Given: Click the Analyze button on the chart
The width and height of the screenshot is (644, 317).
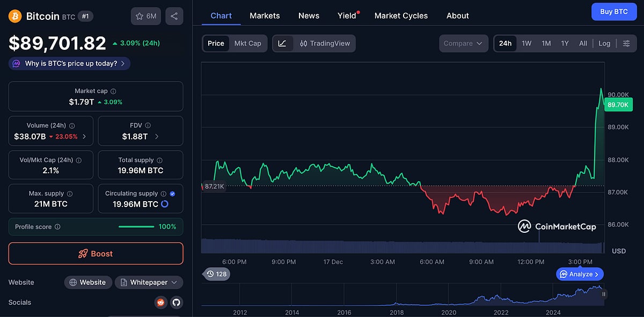Looking at the screenshot, I should pos(579,274).
